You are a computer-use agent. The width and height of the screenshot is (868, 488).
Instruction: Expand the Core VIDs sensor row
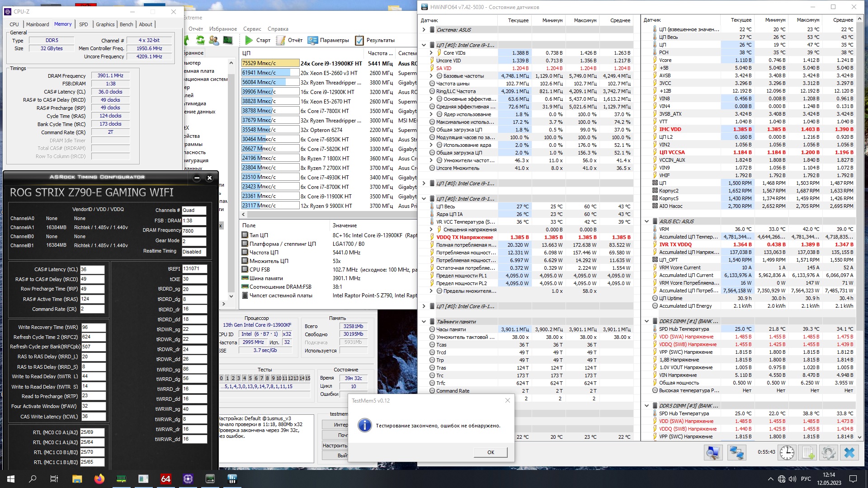click(x=431, y=53)
